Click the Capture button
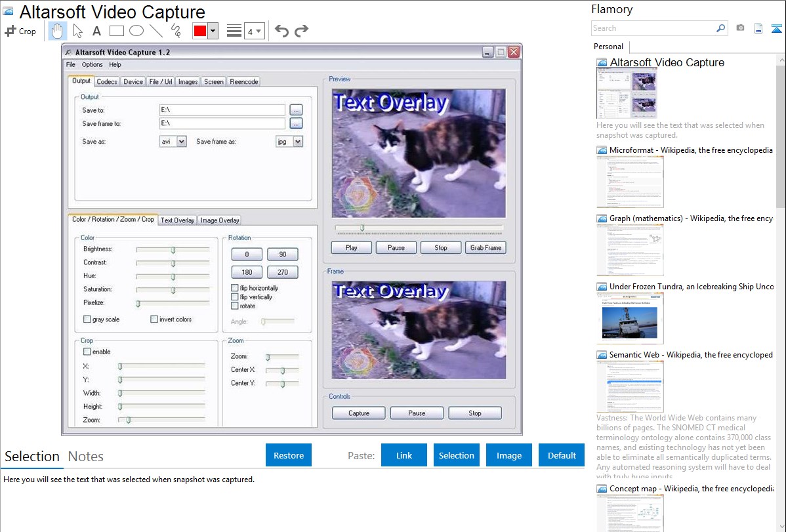This screenshot has width=786, height=532. 359,413
